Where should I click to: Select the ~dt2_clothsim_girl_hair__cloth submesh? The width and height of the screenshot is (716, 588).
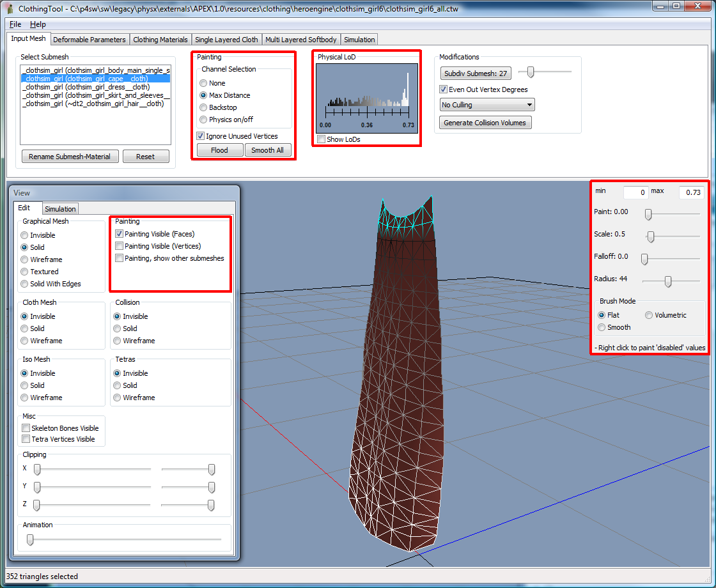pyautogui.click(x=95, y=104)
